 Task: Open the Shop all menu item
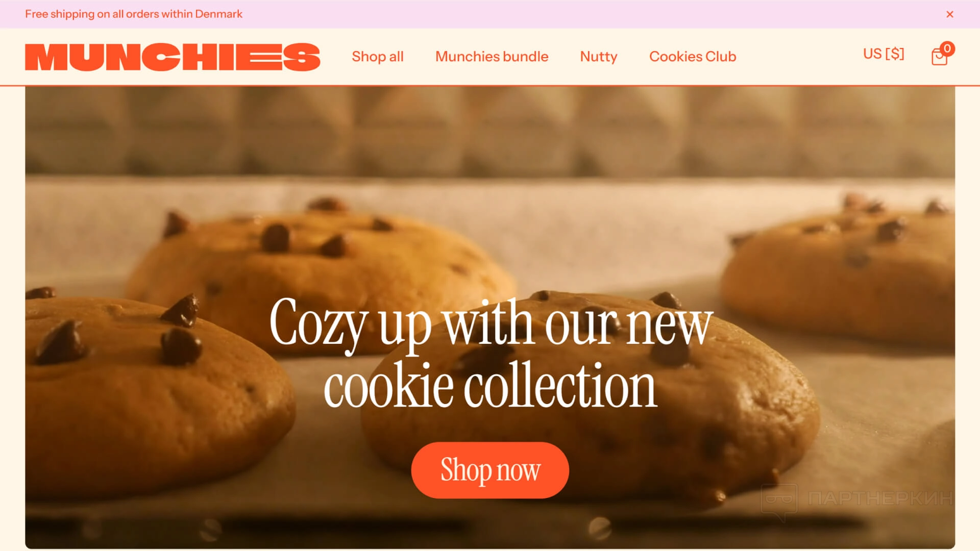point(378,57)
